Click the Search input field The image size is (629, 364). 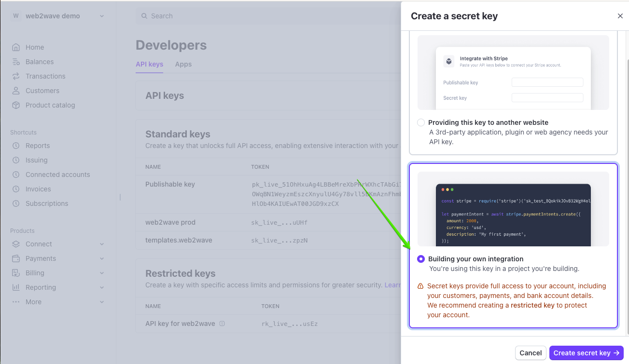point(268,16)
